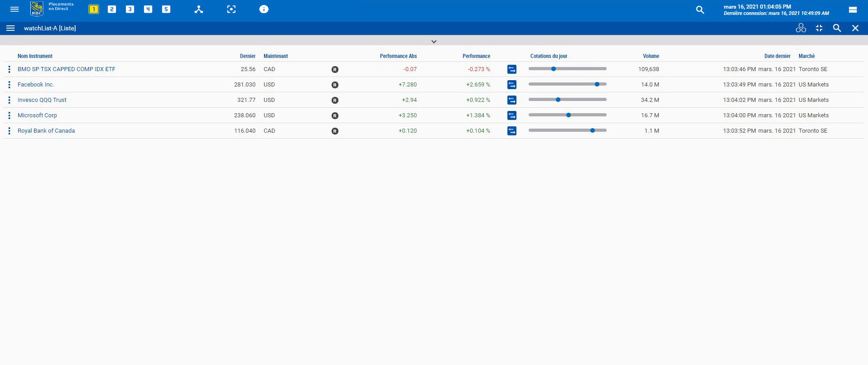Open BMO SP TSX CAPPED COMP IDX ETF
Screen dimensions: 868x365
[67, 69]
